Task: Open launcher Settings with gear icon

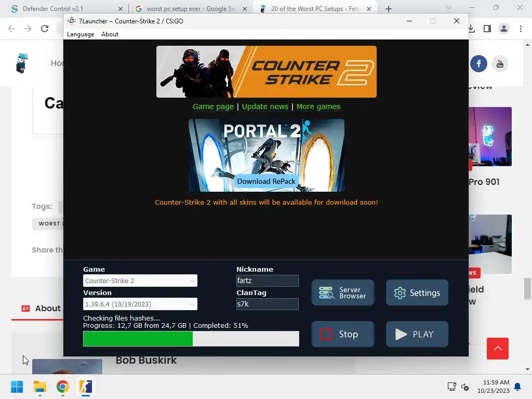Action: [x=417, y=293]
